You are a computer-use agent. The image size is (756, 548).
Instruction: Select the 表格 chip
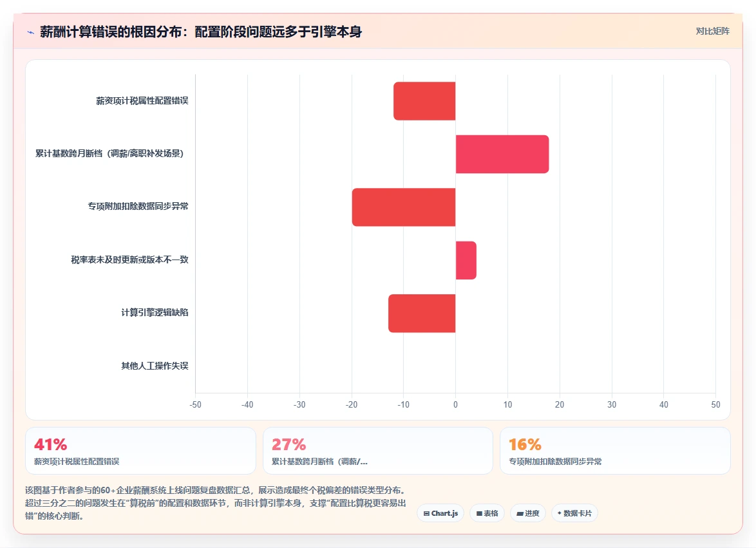tap(487, 513)
